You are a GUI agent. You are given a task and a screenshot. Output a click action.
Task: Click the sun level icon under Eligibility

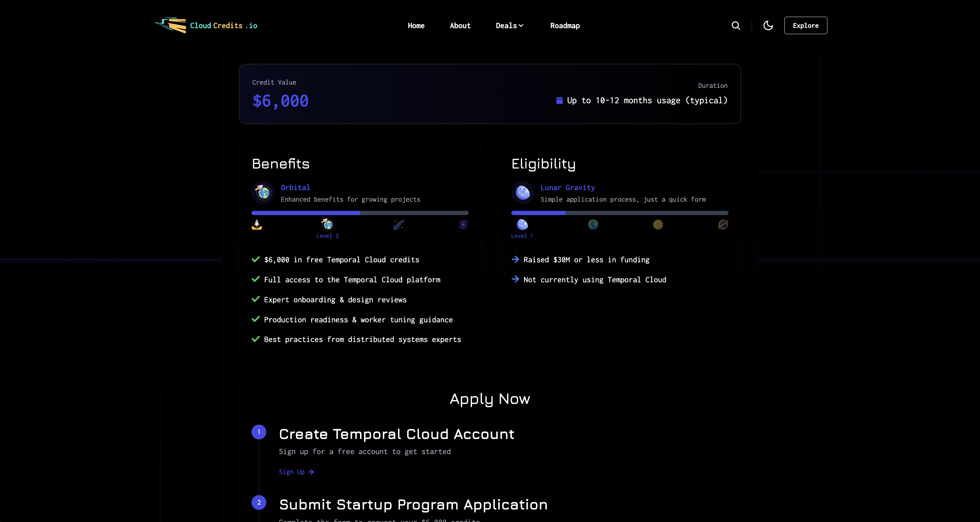point(658,225)
